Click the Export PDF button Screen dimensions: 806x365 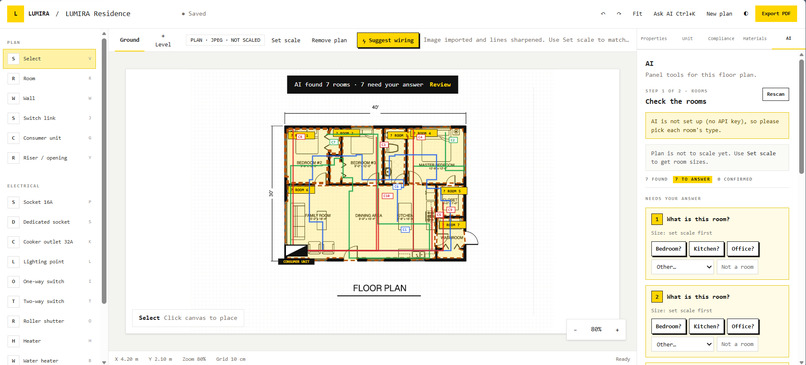tap(776, 14)
